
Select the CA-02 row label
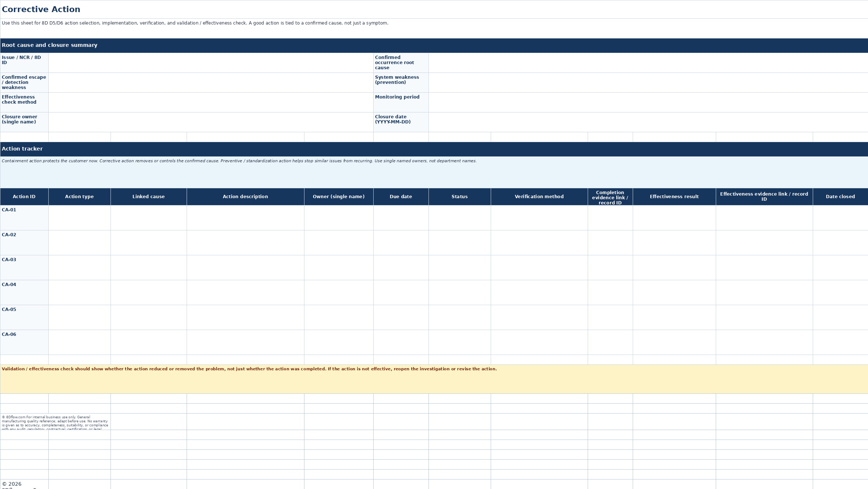point(24,242)
